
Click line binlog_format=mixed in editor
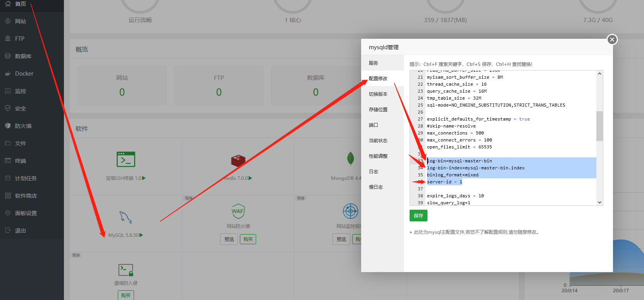pyautogui.click(x=453, y=175)
